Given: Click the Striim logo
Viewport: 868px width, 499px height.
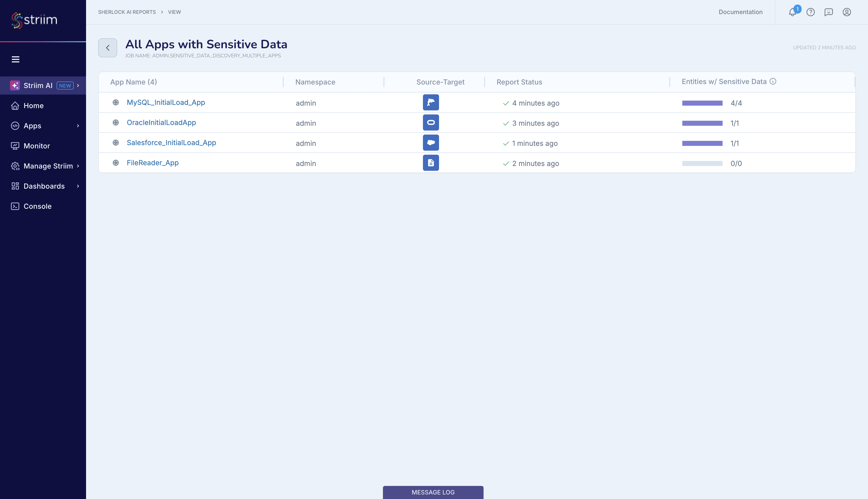Looking at the screenshot, I should (34, 20).
